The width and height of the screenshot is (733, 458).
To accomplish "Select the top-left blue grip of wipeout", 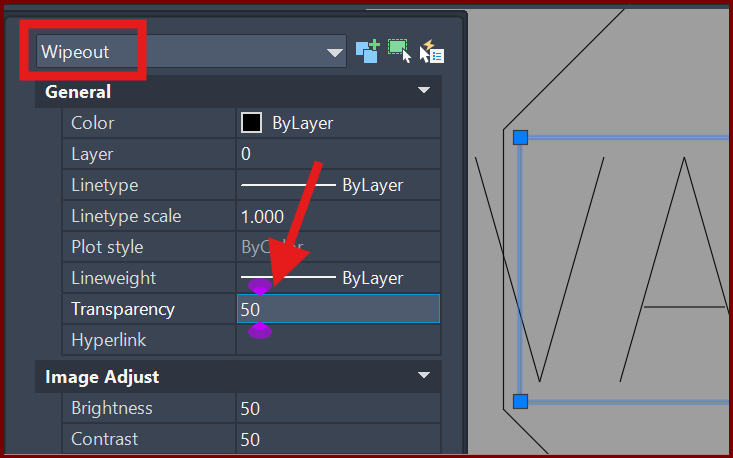I will coord(520,137).
